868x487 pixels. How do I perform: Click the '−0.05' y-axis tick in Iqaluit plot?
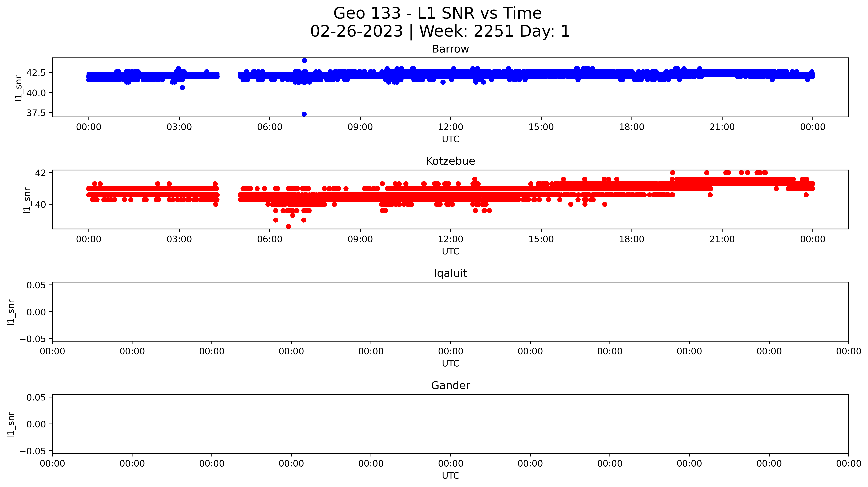click(x=33, y=339)
